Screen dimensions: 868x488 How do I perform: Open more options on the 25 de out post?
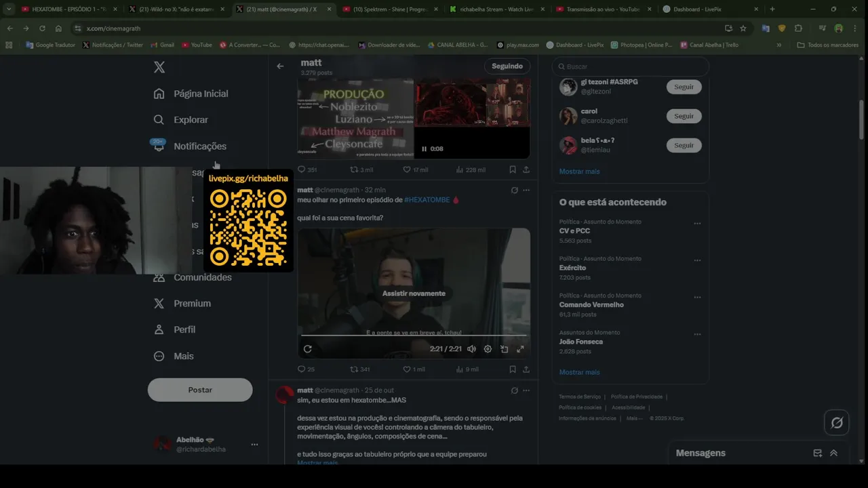click(x=526, y=390)
